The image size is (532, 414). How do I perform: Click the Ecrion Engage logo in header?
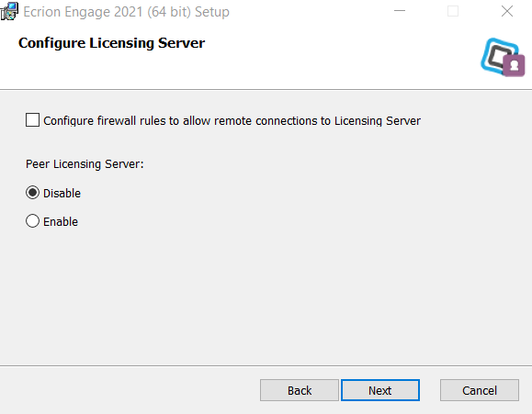503,57
